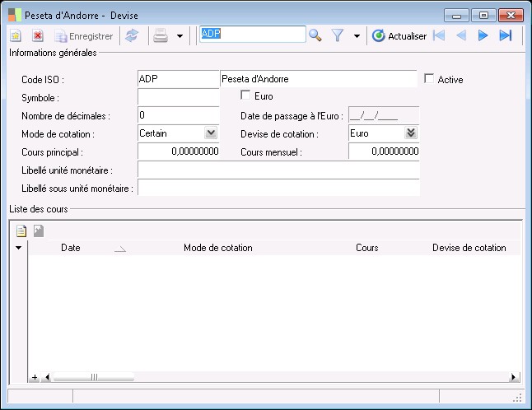Click the print icon in toolbar
532x410 pixels.
[x=161, y=35]
